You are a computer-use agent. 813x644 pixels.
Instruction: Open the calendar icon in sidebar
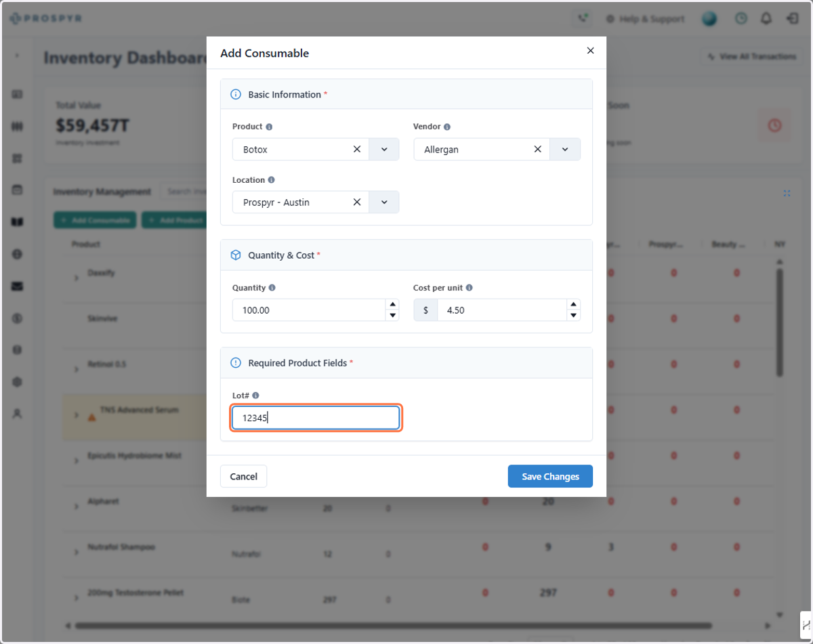(x=18, y=190)
